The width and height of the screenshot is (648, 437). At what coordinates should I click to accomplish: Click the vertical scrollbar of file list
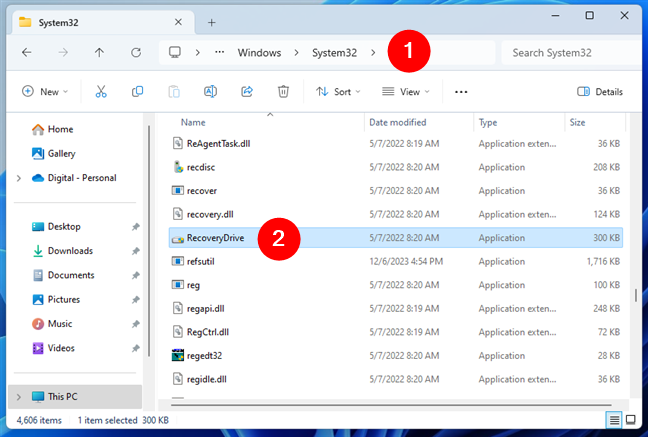635,295
